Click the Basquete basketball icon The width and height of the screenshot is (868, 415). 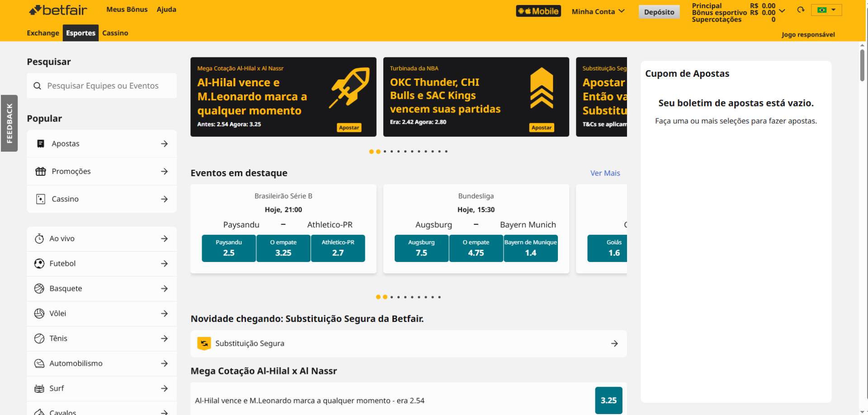pyautogui.click(x=39, y=289)
